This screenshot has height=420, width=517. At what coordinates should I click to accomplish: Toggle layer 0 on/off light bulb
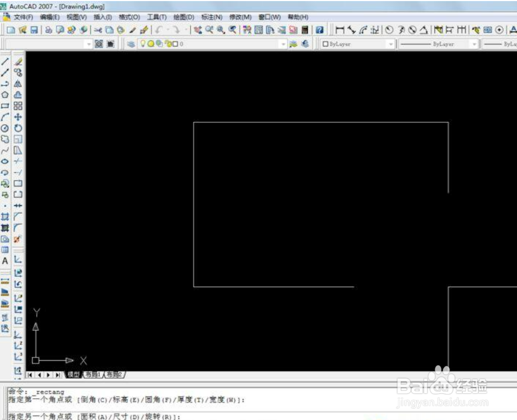tap(143, 44)
